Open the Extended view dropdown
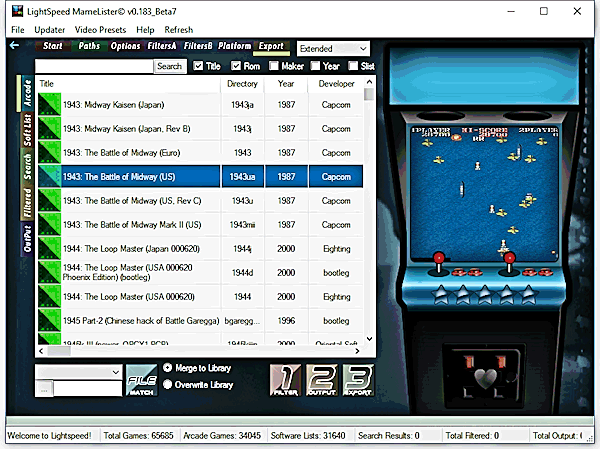 333,49
